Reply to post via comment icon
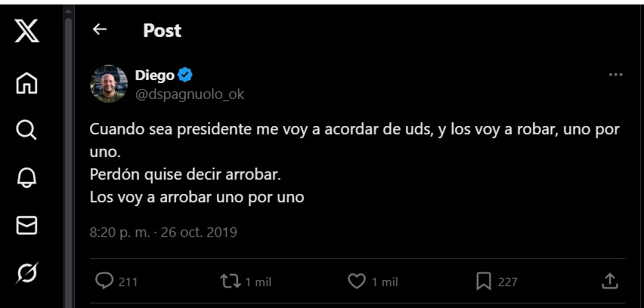Viewport: 644px width, 308px height. point(104,282)
